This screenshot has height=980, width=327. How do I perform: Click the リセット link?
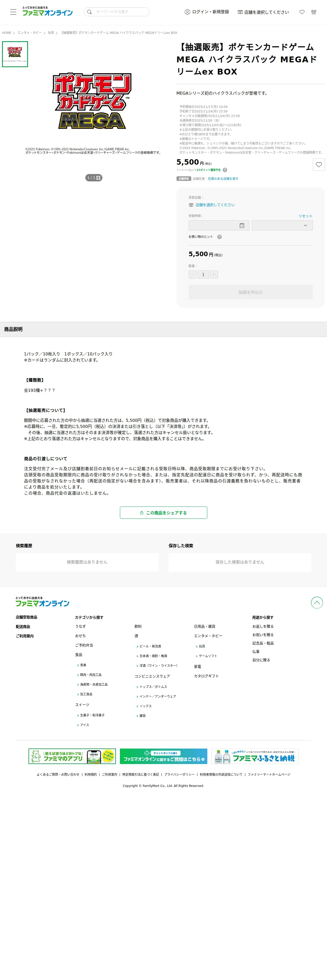305,216
